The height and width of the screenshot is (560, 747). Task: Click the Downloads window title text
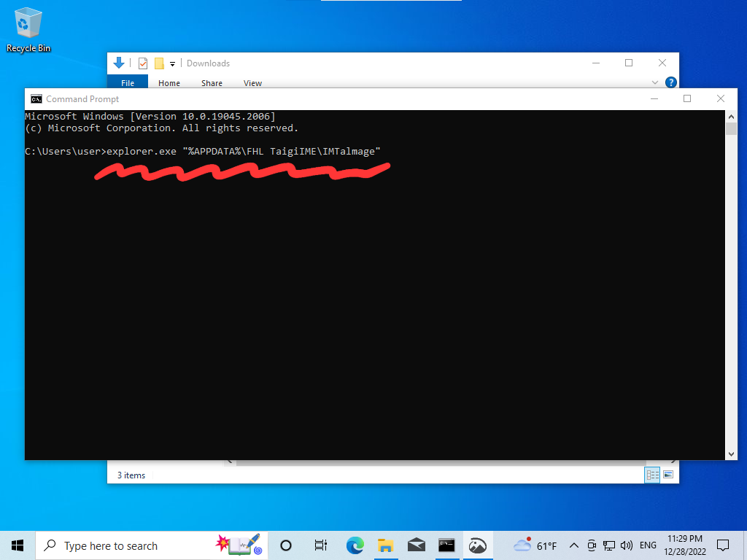click(x=208, y=63)
